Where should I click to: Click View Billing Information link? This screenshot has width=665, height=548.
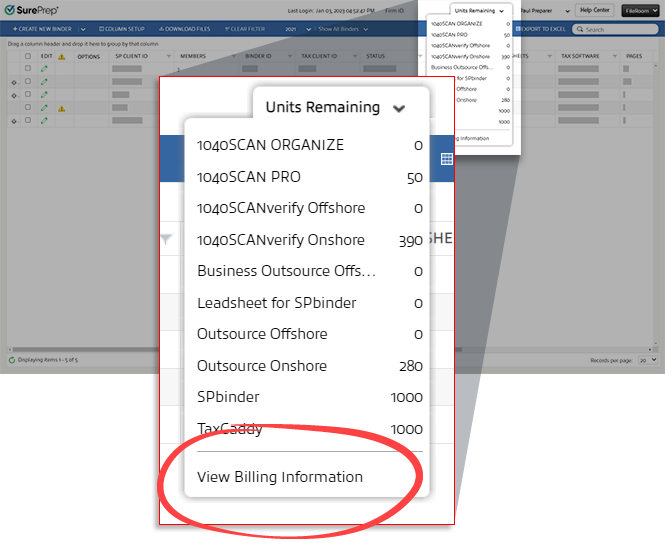coord(280,477)
